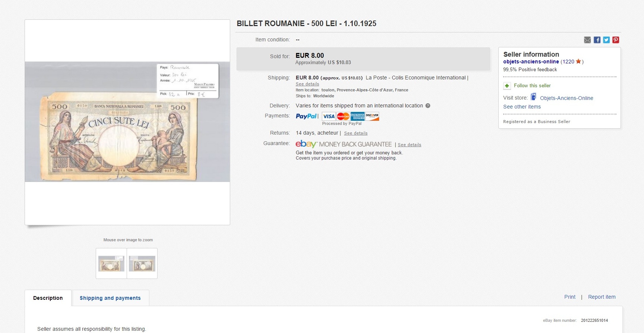Click Report item link

(602, 297)
